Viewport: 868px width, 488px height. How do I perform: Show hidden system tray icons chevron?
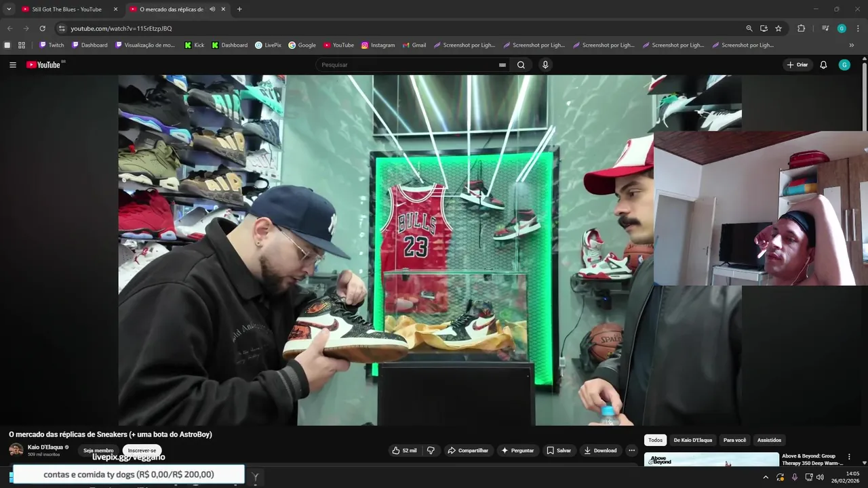click(766, 477)
